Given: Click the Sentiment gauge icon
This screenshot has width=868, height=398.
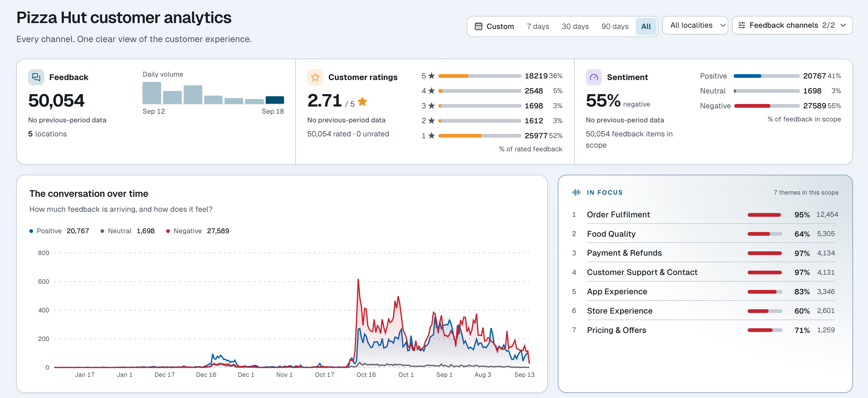Looking at the screenshot, I should coord(594,77).
